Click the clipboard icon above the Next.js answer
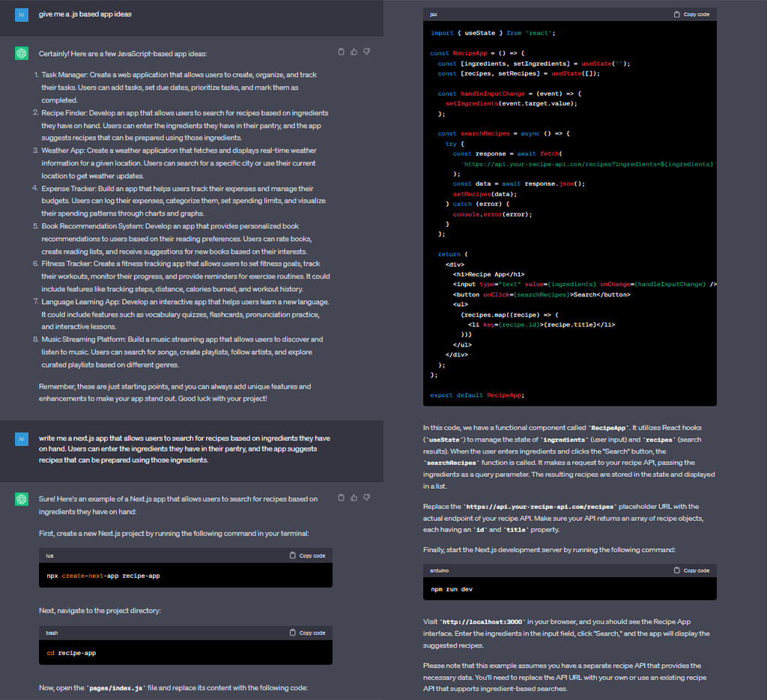The height and width of the screenshot is (700, 767). coord(342,497)
